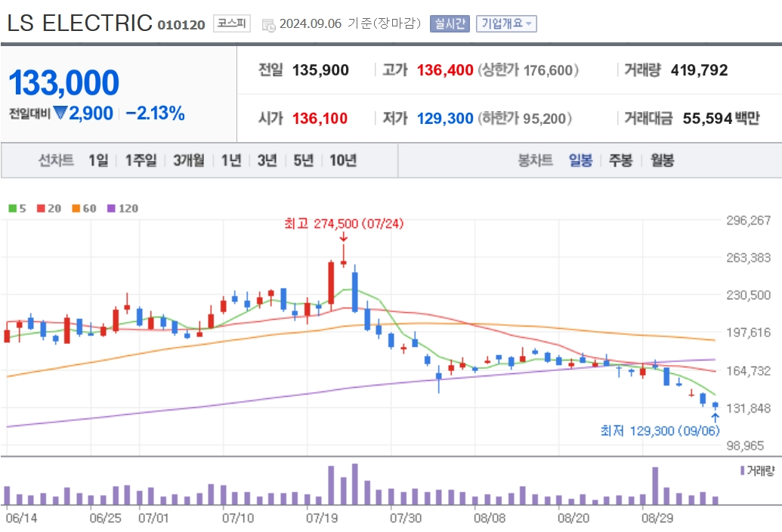Click the 최저 129,300 (09/06) annotation

(x=660, y=430)
